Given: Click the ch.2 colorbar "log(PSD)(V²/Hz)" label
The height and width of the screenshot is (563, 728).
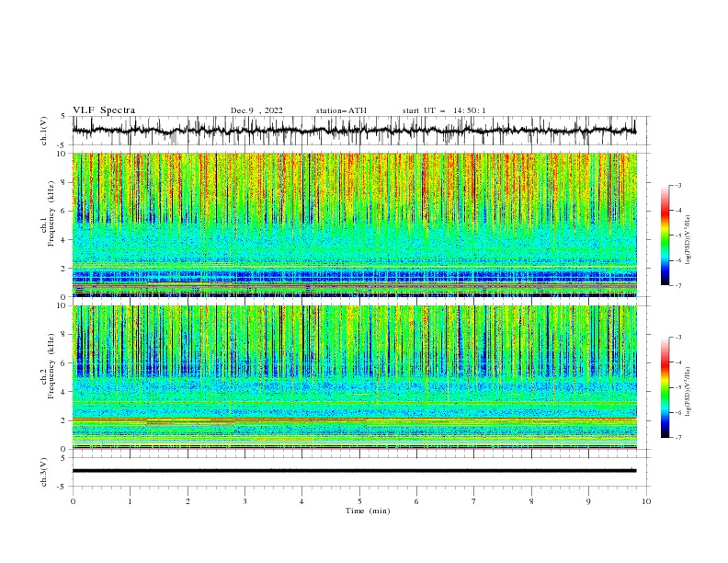Looking at the screenshot, I should (688, 392).
